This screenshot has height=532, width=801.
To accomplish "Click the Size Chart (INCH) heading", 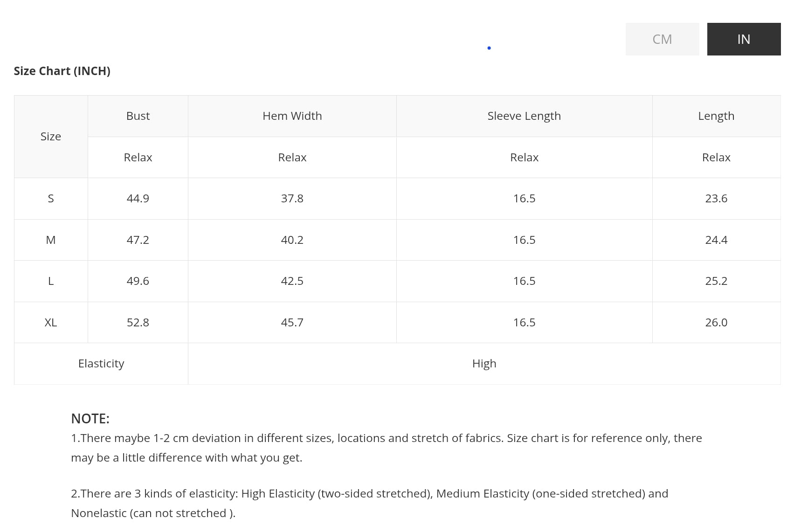I will coord(62,71).
